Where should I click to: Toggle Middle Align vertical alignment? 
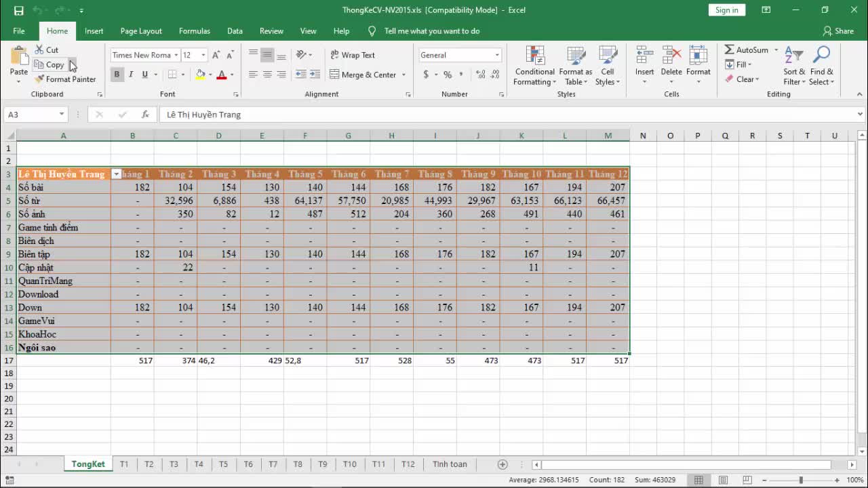pos(267,55)
